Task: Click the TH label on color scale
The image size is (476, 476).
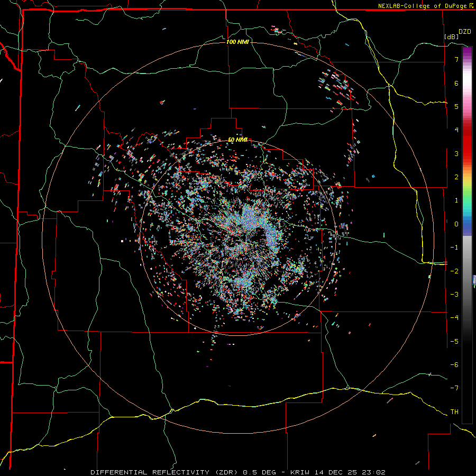Action: (x=454, y=411)
